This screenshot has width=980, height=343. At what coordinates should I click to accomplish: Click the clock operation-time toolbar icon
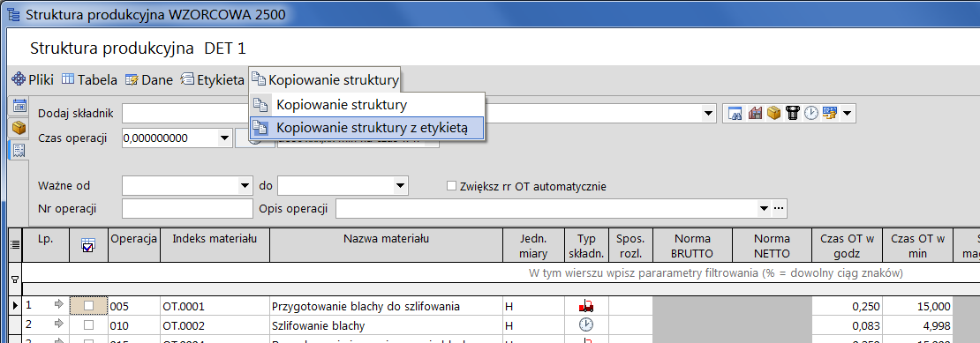[811, 114]
